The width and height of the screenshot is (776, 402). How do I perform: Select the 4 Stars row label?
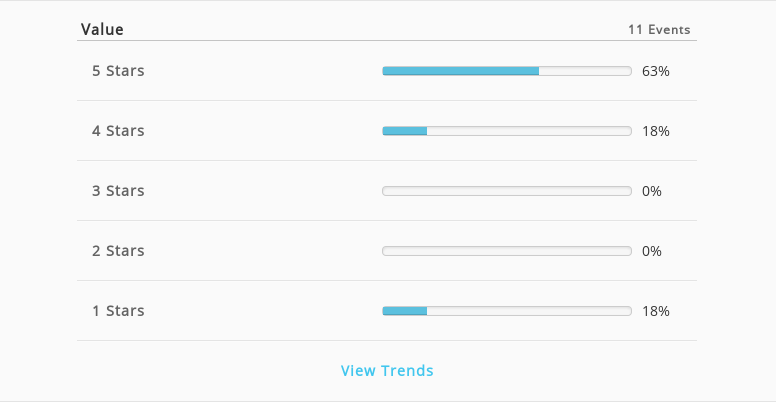pyautogui.click(x=118, y=131)
